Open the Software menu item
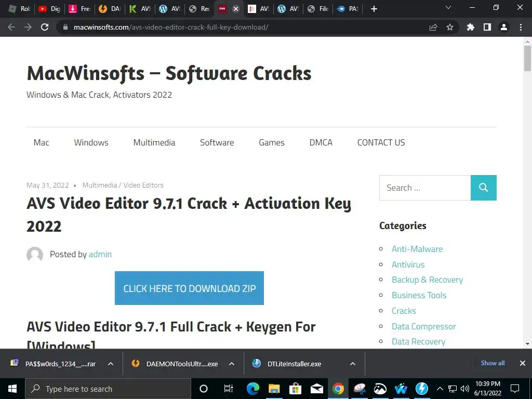 217,142
